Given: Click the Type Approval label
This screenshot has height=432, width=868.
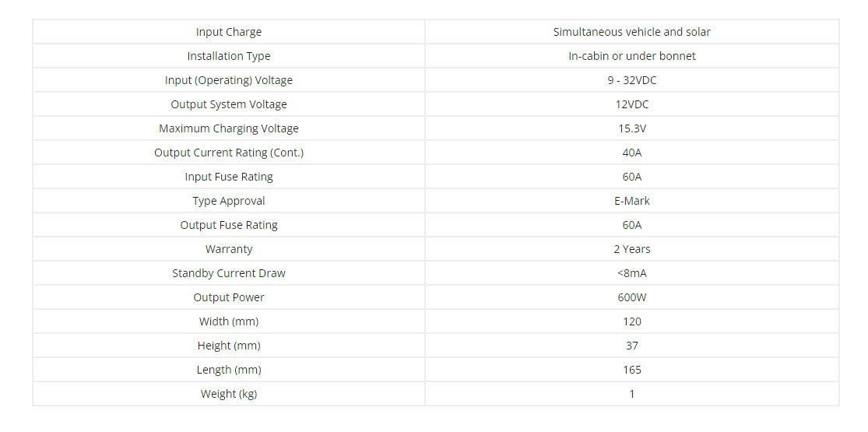Looking at the screenshot, I should pyautogui.click(x=229, y=201).
